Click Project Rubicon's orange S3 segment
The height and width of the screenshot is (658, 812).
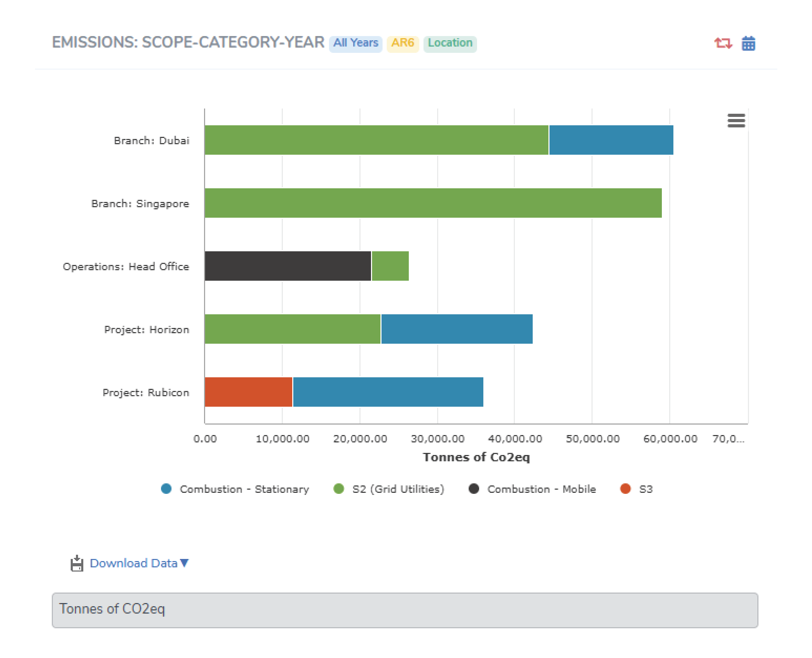tap(248, 392)
